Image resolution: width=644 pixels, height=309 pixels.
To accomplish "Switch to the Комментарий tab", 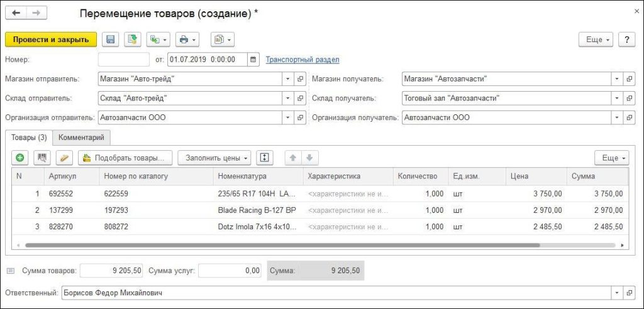I will [81, 137].
